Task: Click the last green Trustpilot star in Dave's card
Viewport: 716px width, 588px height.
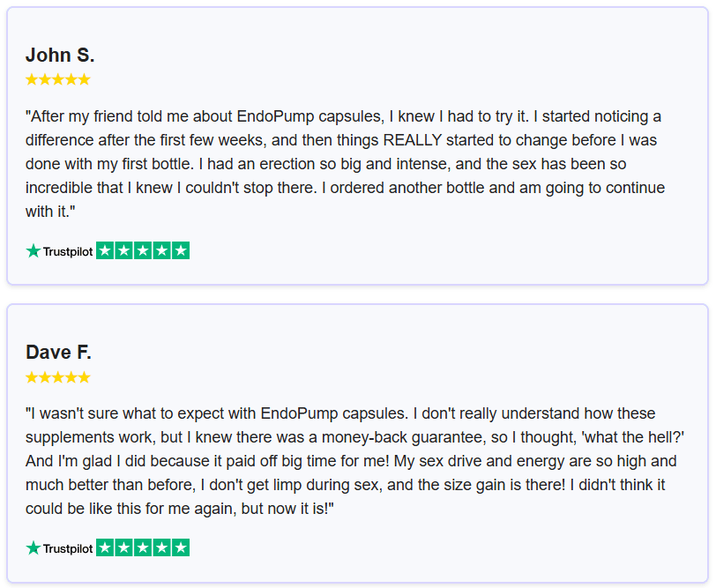Action: tap(181, 547)
